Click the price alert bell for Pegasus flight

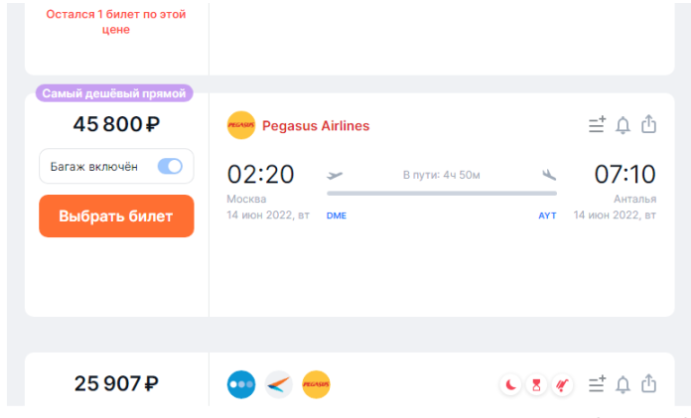(x=623, y=126)
